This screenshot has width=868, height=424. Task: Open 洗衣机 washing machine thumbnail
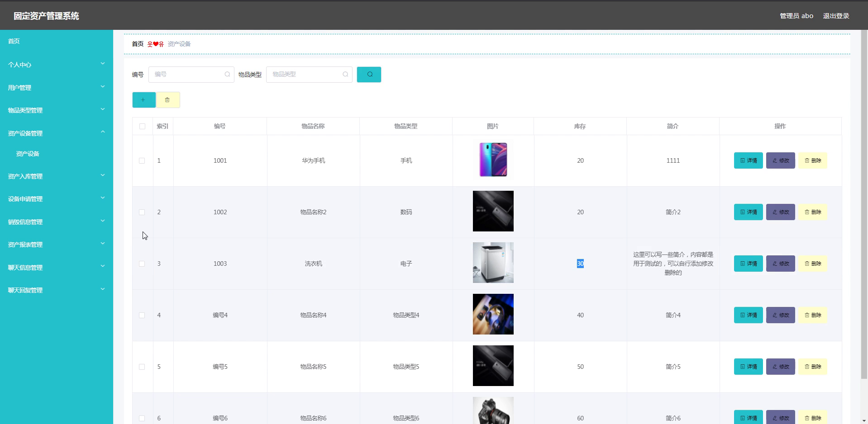tap(493, 263)
